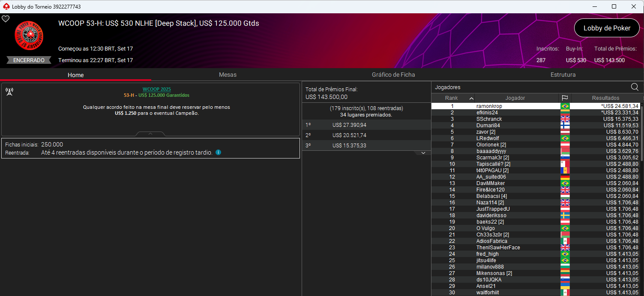
Task: Select player Scarmak3r [2]
Action: (x=492, y=157)
